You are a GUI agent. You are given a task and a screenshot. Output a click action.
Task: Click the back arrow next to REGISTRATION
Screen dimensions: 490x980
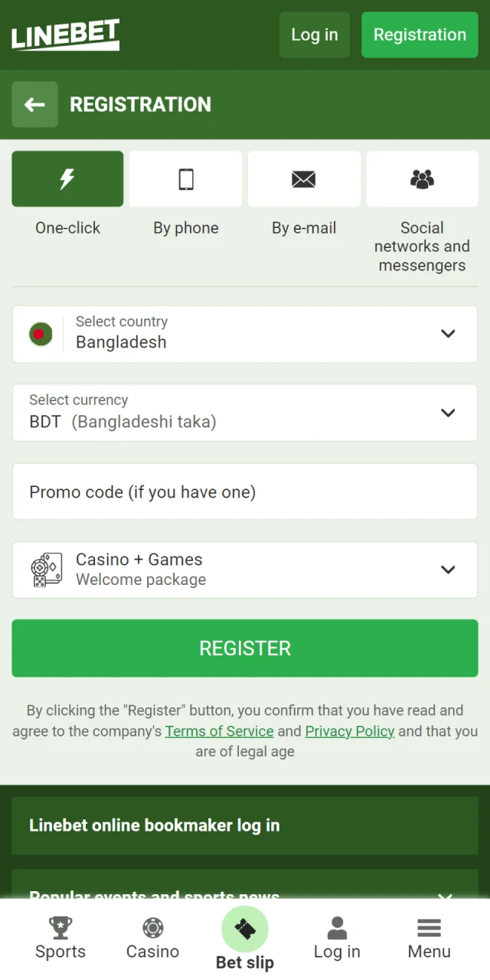point(34,104)
